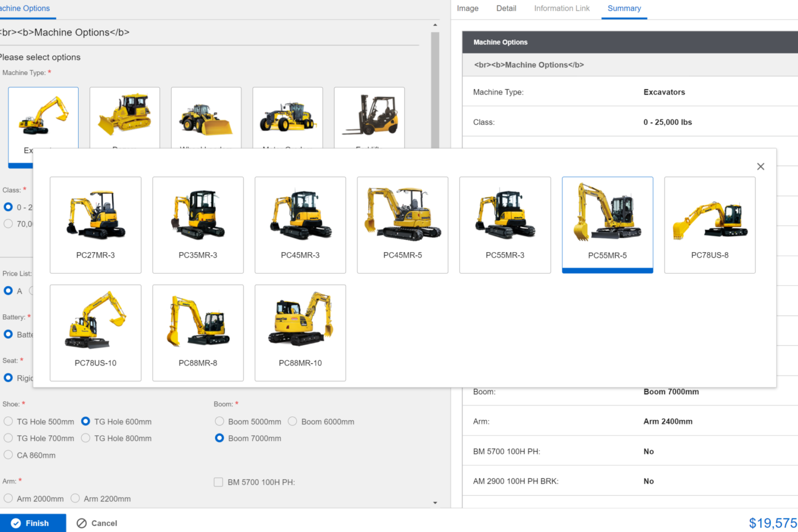Select the PC35MR-3 excavator model
Screen dimensions: 798x532
[198, 225]
